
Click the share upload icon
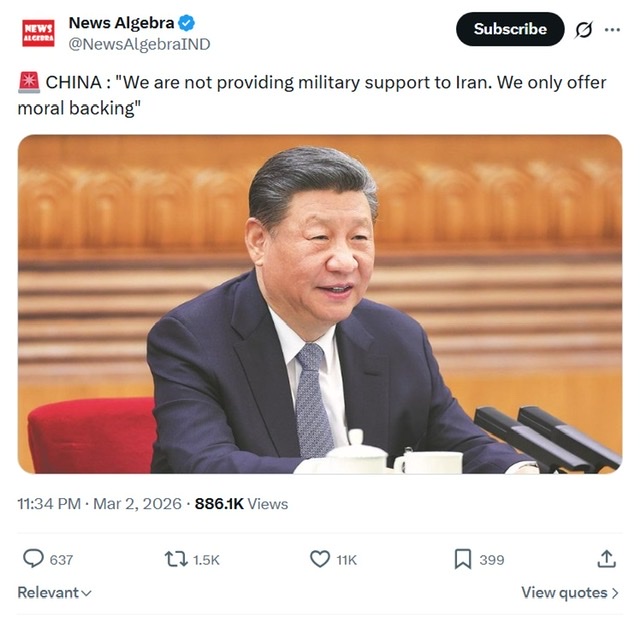pos(607,559)
